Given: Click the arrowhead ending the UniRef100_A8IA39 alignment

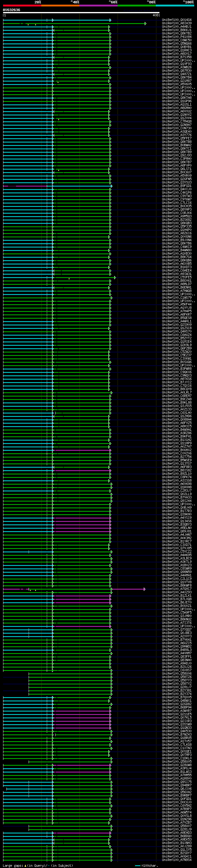Looking at the screenshot, I should [146, 24].
